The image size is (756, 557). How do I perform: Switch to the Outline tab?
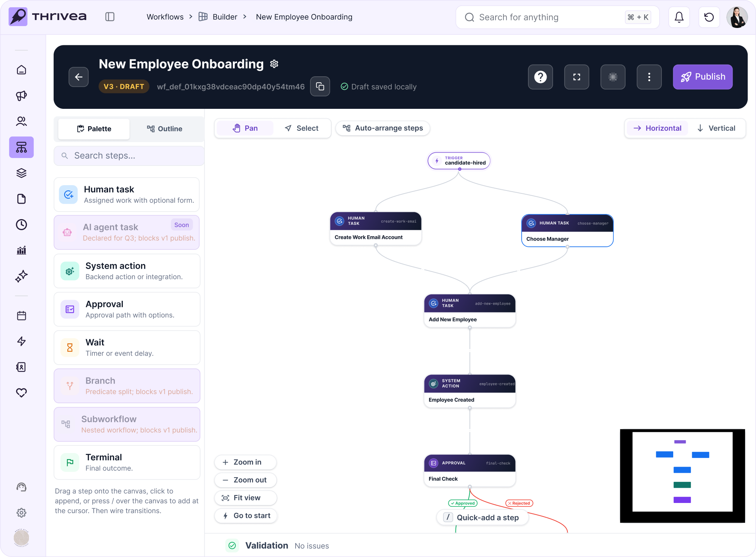[164, 129]
